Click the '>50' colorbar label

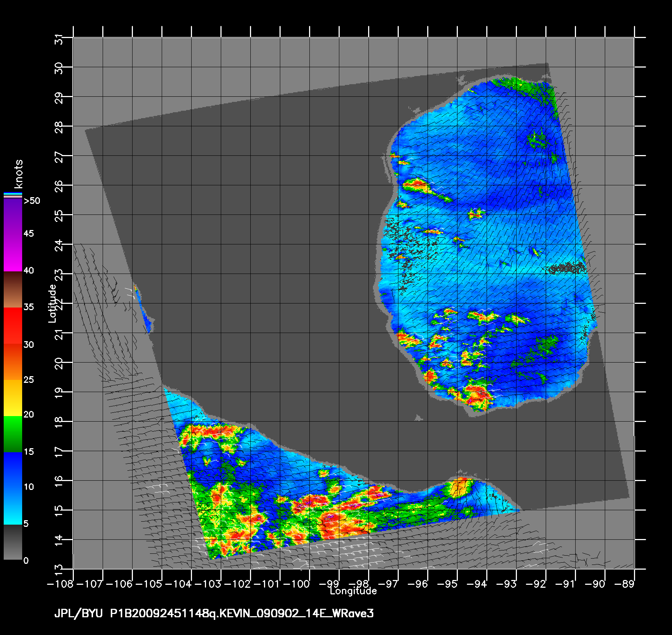tap(32, 201)
